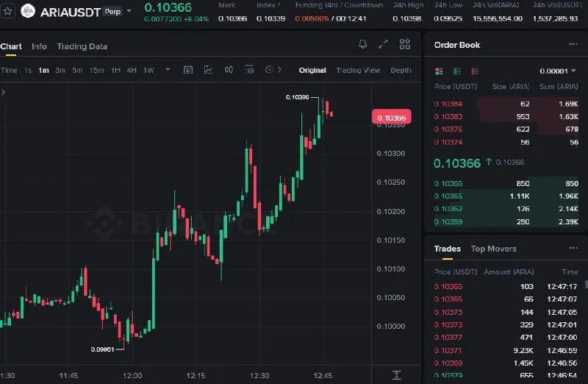
Task: Open chart layout grid icon
Action: (x=405, y=44)
